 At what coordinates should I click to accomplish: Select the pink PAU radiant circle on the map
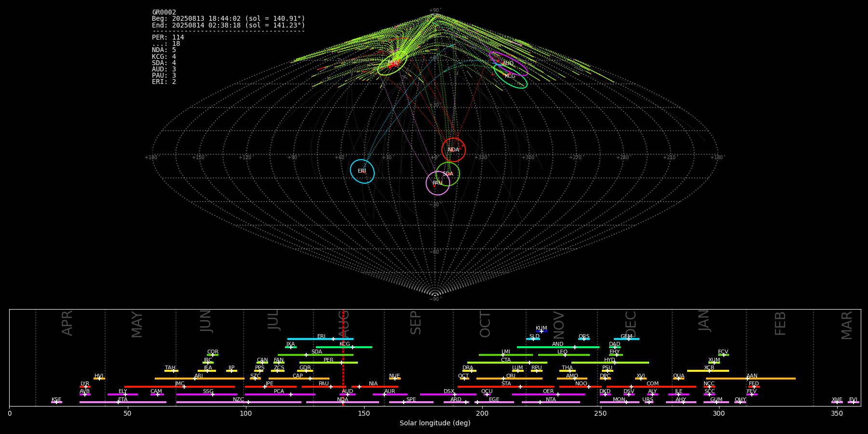(437, 183)
